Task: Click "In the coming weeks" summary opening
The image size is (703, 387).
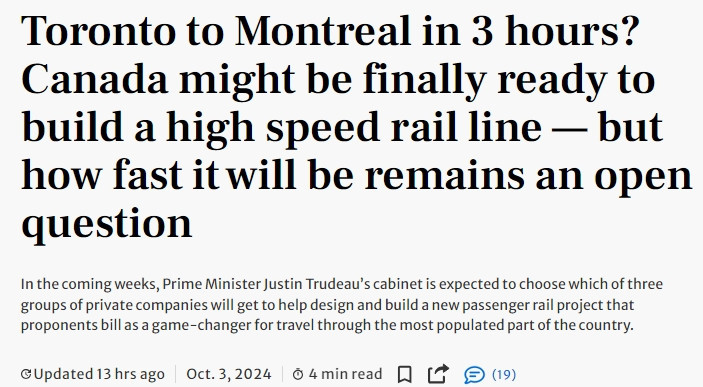Action: click(88, 284)
